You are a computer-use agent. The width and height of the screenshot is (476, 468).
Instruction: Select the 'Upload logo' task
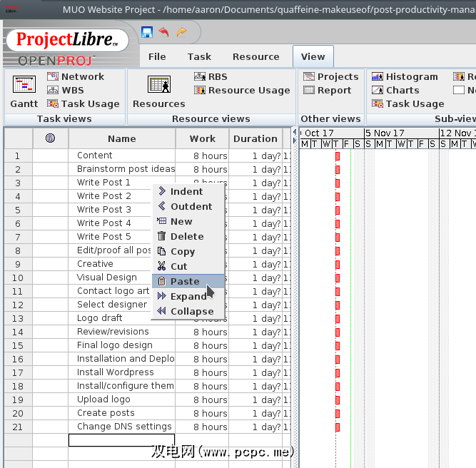[103, 400]
